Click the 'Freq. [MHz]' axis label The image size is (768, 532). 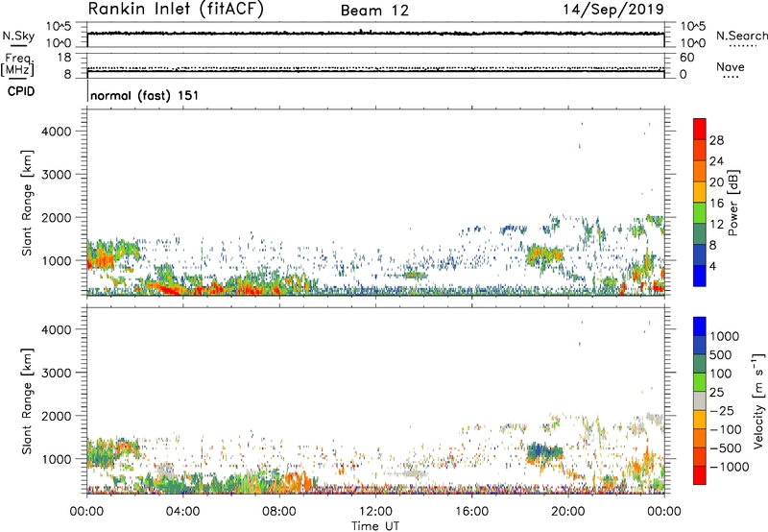pos(18,65)
